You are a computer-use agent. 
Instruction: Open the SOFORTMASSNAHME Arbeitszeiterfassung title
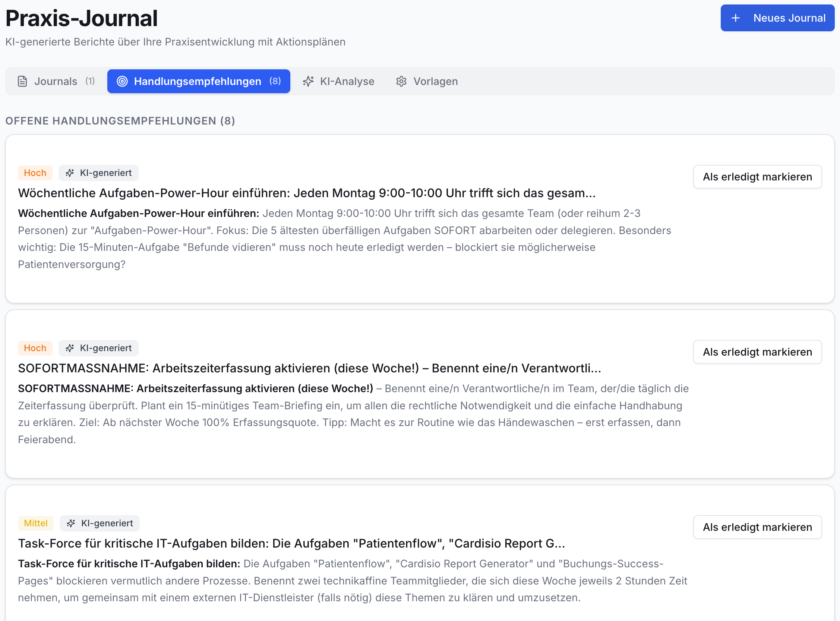tap(310, 368)
